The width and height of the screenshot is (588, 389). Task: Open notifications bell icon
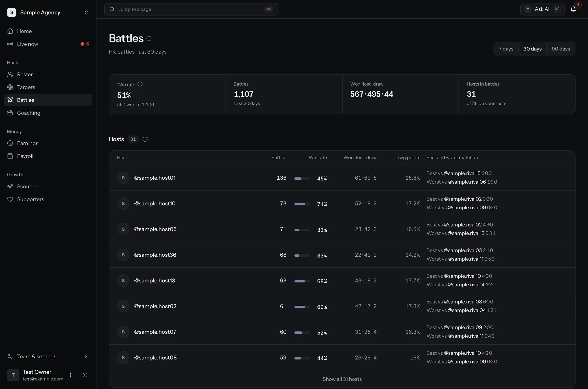click(573, 9)
